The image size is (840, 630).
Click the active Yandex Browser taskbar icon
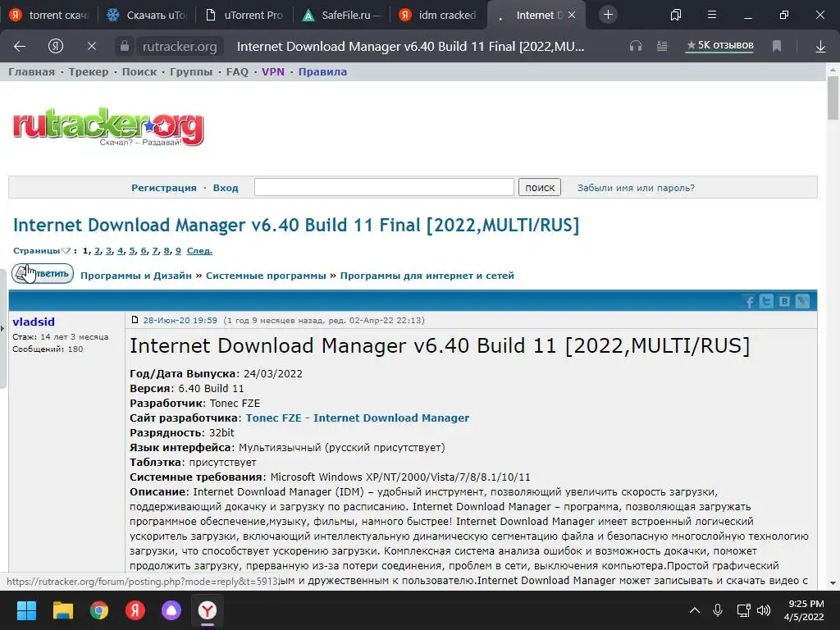click(208, 610)
